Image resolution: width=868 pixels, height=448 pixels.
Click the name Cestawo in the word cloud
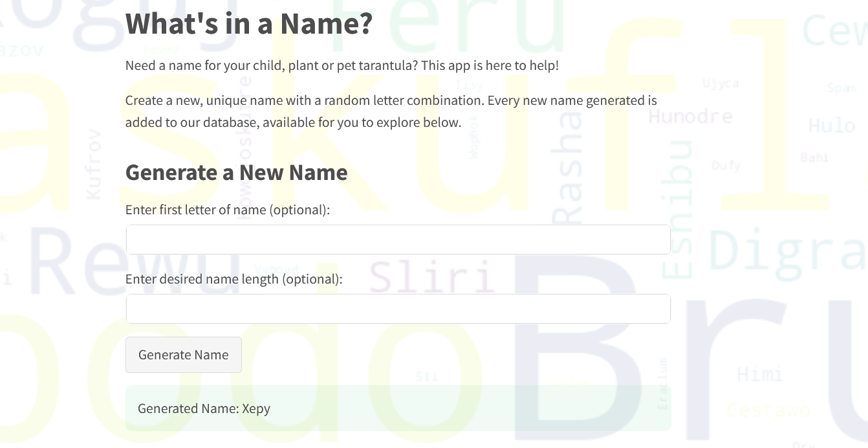pos(768,410)
